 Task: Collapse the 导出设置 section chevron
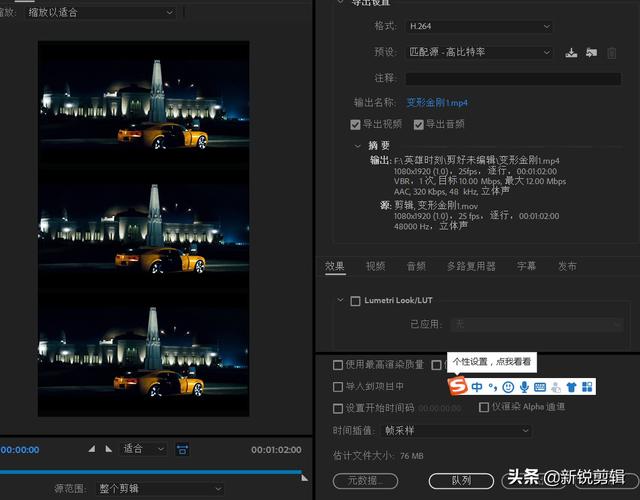tap(340, 2)
